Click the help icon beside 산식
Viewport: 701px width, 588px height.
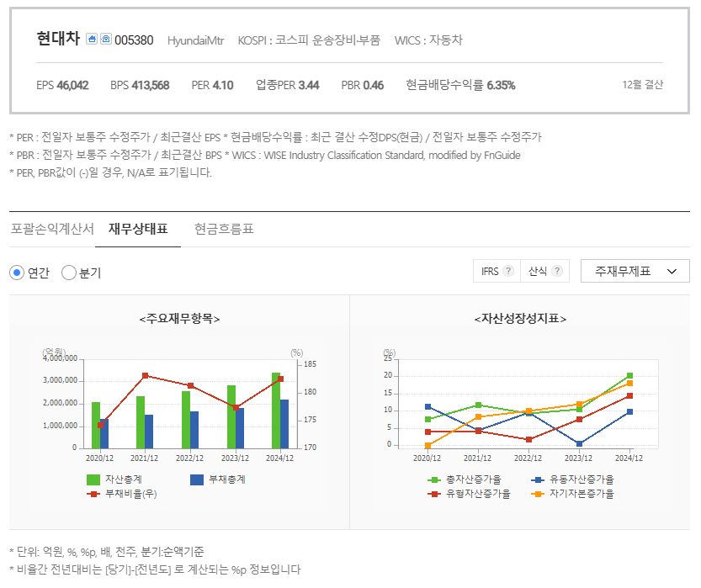(x=556, y=271)
